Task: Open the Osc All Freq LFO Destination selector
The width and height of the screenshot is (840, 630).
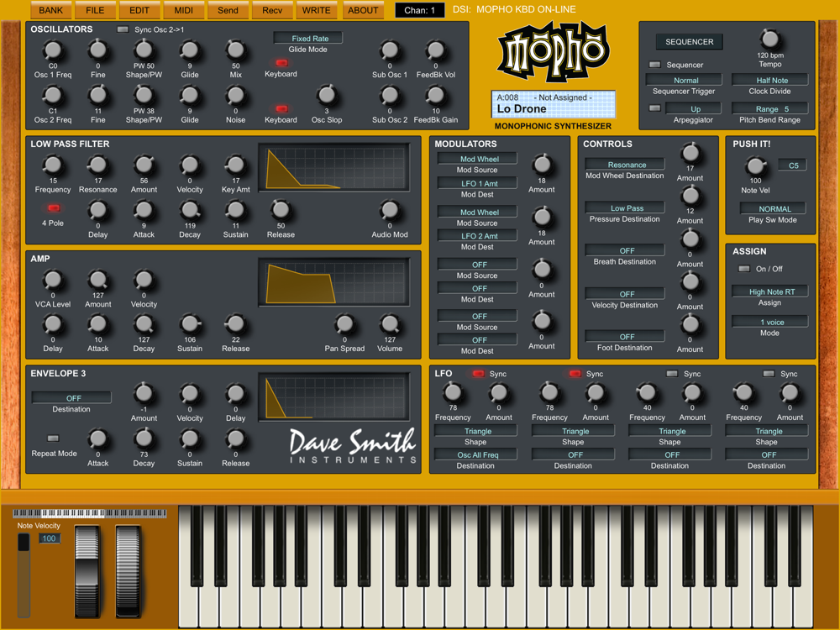Action: (475, 454)
